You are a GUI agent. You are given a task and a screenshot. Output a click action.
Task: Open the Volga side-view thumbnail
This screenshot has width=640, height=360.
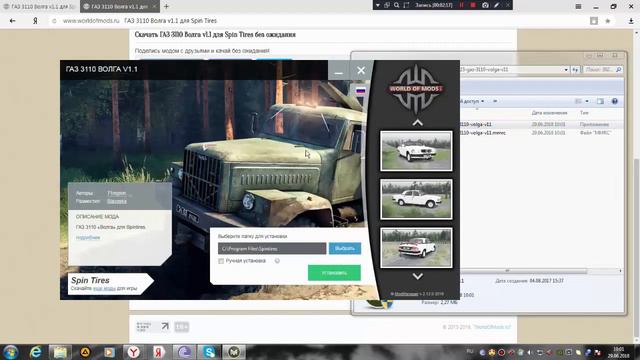[416, 199]
